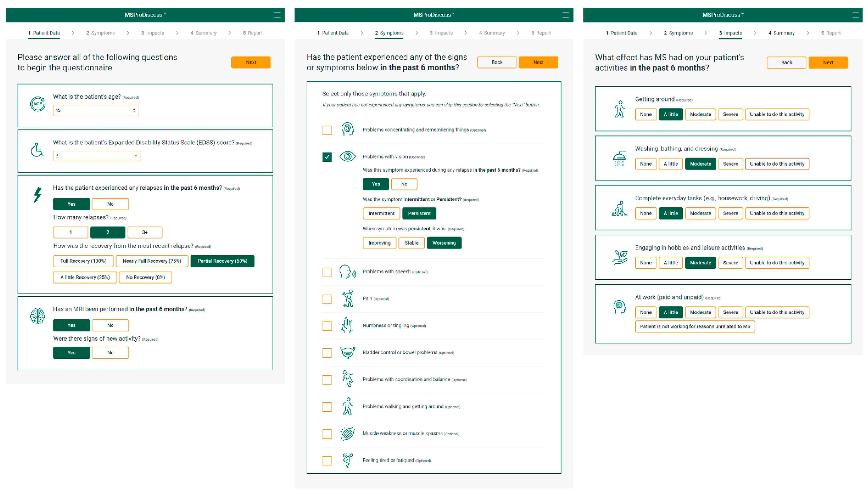Open the EDSS score dropdown

pyautogui.click(x=97, y=156)
